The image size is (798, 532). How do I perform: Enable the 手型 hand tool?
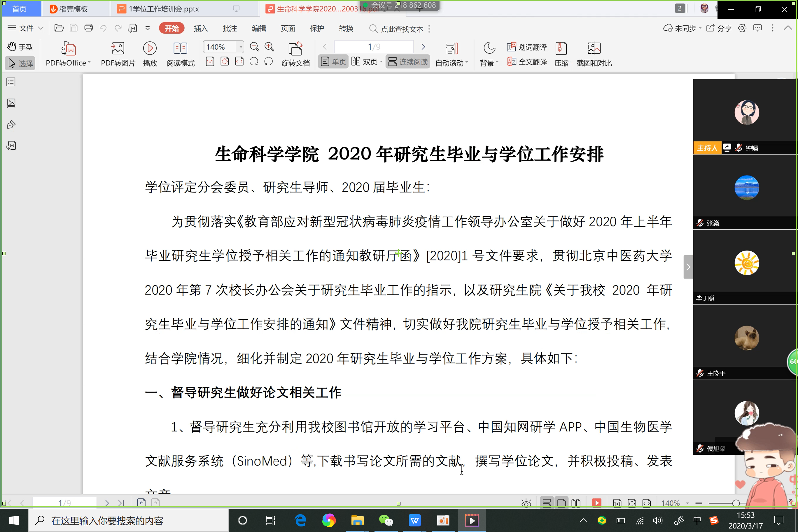click(x=20, y=47)
